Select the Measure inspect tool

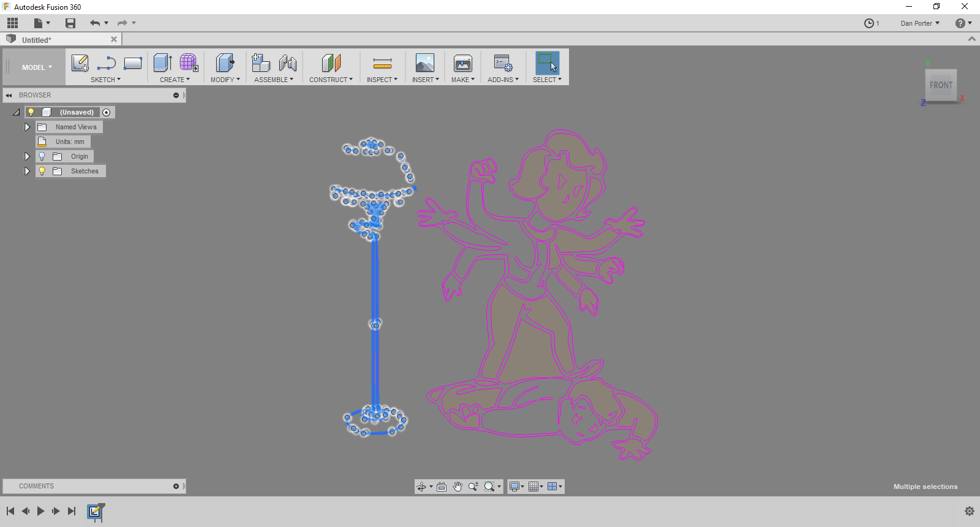point(382,63)
